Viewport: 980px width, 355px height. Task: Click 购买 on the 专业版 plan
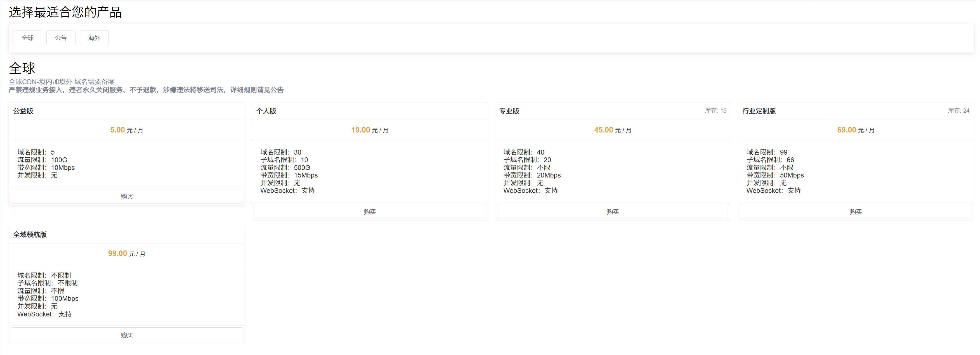(613, 212)
